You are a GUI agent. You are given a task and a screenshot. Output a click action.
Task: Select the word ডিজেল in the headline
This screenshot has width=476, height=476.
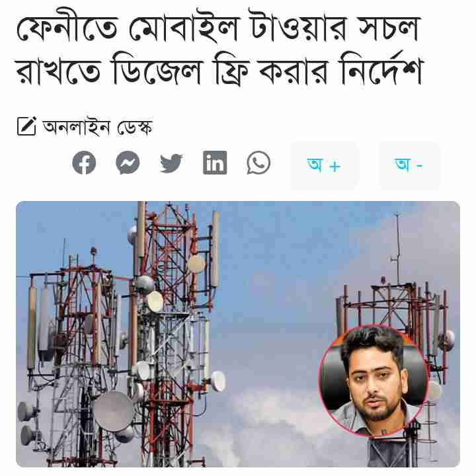[157, 71]
